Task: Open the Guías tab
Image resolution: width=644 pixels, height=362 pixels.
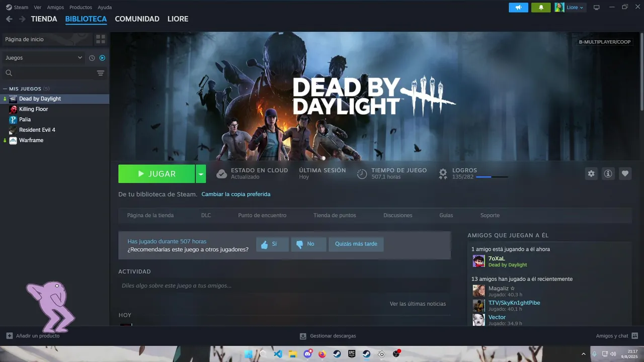Action: pyautogui.click(x=446, y=215)
